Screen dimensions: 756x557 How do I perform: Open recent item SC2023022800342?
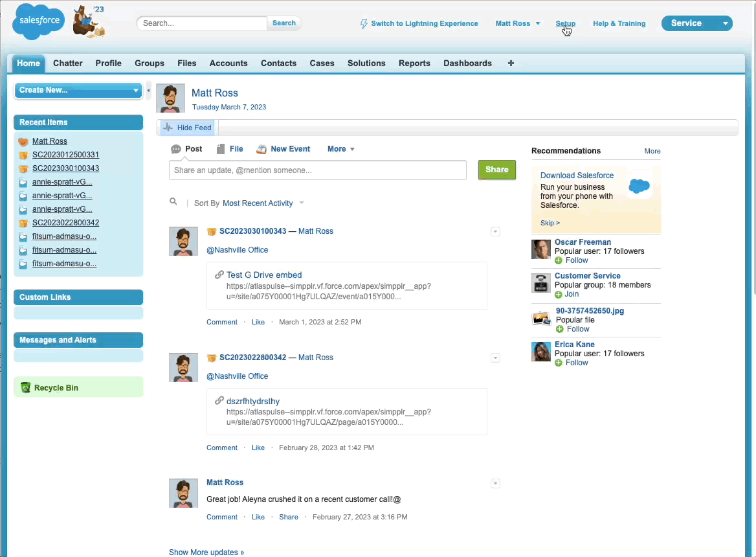(x=65, y=223)
